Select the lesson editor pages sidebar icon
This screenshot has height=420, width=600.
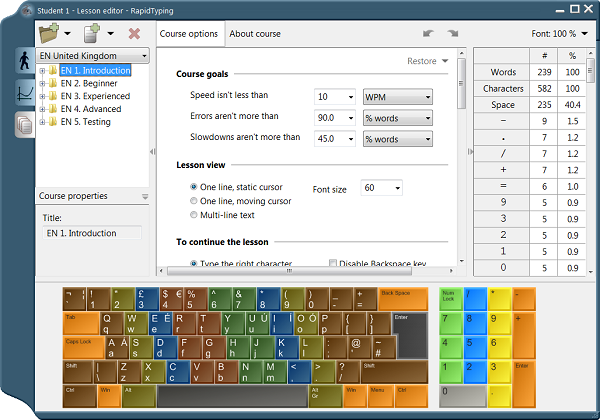(x=24, y=125)
